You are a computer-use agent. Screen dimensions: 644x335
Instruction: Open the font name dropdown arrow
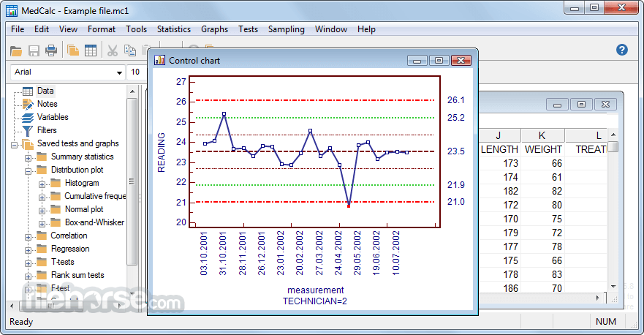(x=119, y=72)
